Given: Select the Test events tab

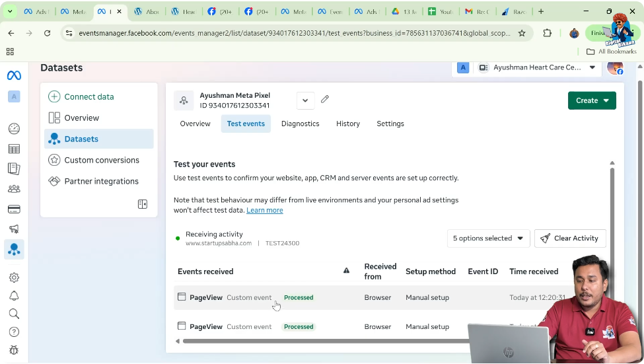Looking at the screenshot, I should [246, 124].
